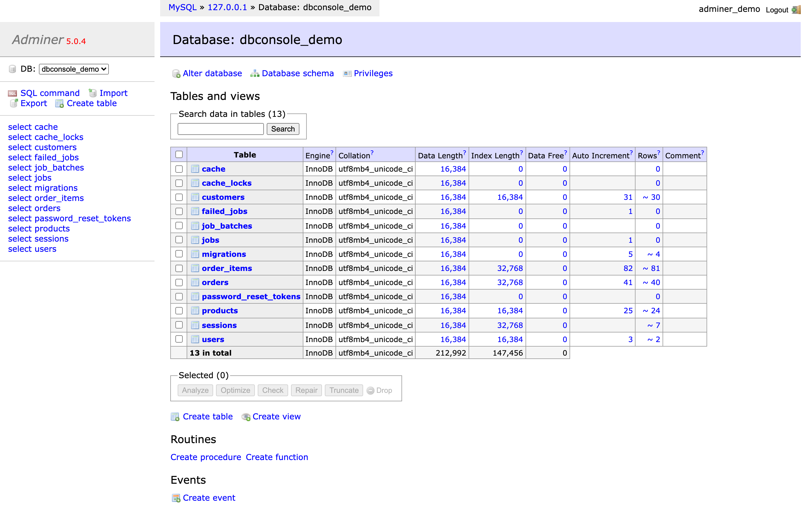The height and width of the screenshot is (508, 812).
Task: Focus the search data in tables field
Action: (220, 129)
